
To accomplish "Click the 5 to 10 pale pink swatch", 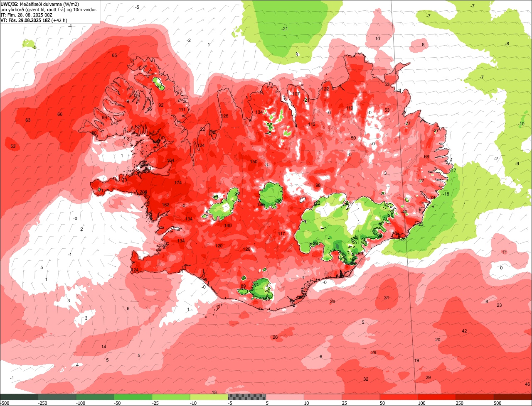I will point(285,397).
